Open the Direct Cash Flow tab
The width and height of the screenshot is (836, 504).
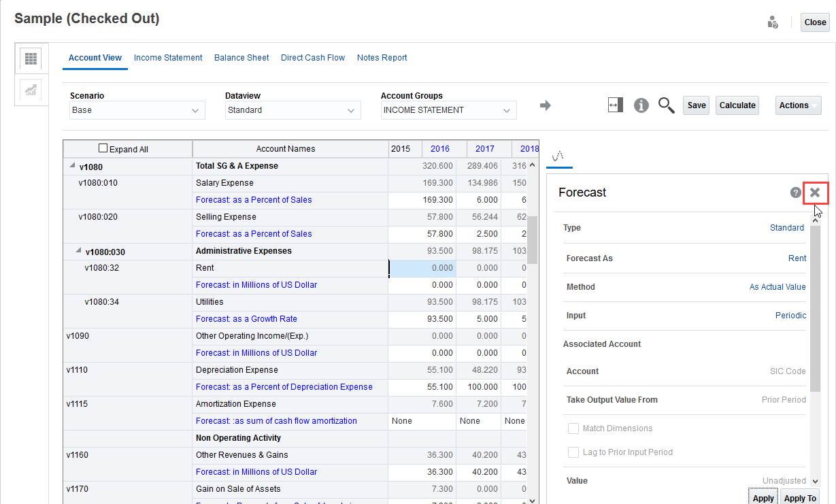point(313,58)
